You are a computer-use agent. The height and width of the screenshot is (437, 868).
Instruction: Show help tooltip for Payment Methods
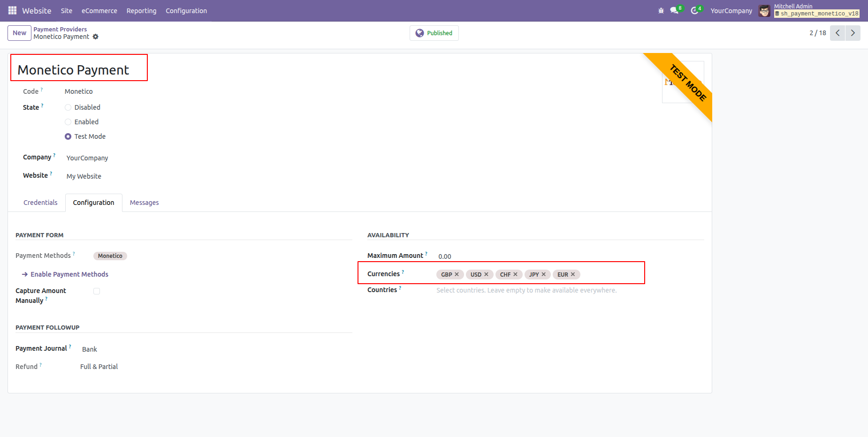coord(74,253)
